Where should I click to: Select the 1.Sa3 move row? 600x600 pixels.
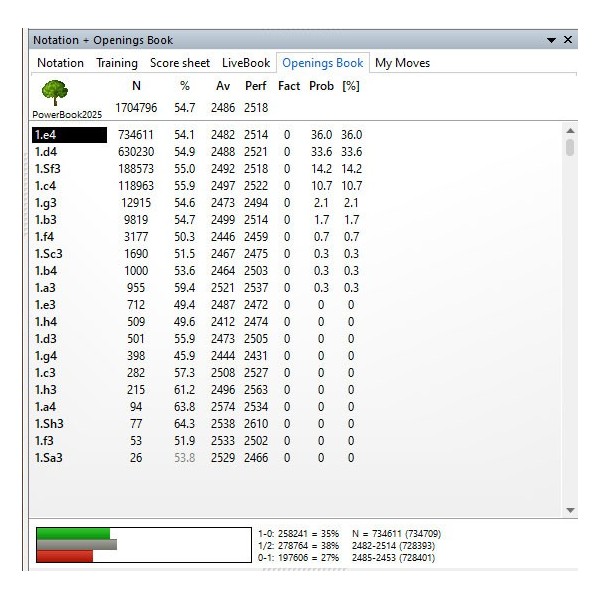47,458
